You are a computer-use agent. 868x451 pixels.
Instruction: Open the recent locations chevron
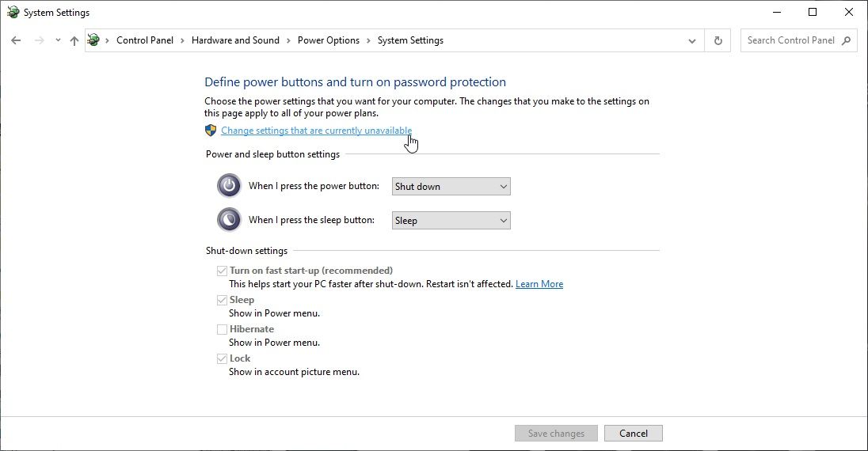pos(58,40)
